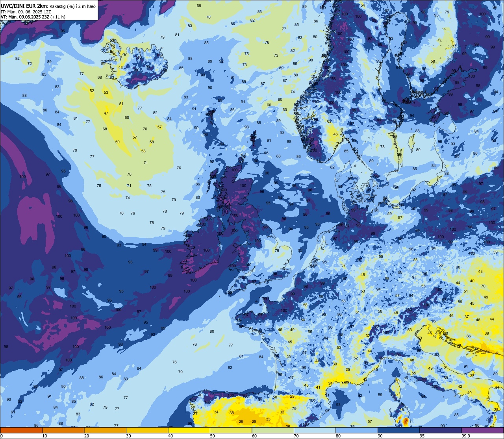Click the "10" legend tick label on the color bar

(x=44, y=436)
